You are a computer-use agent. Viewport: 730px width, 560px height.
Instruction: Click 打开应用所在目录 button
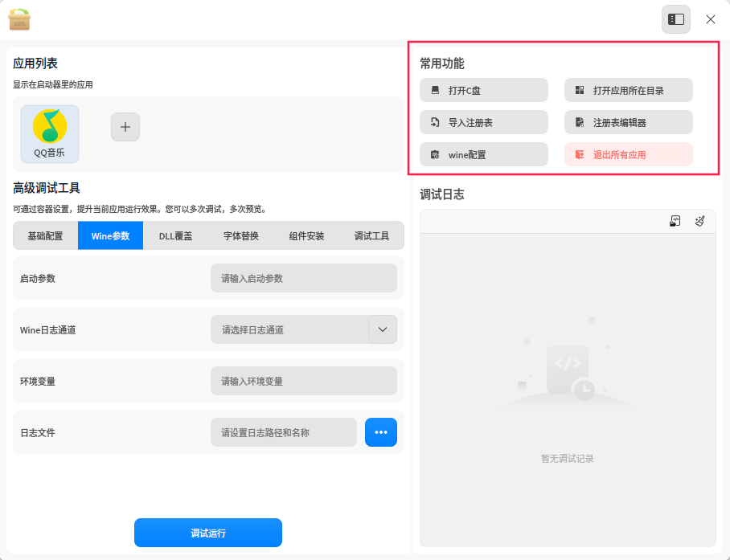[x=629, y=90]
